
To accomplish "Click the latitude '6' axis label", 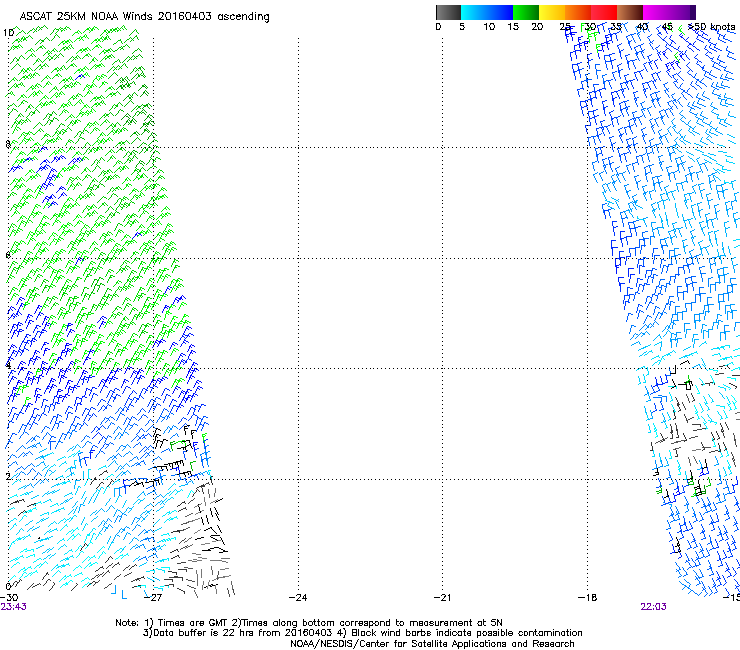I will coord(8,255).
